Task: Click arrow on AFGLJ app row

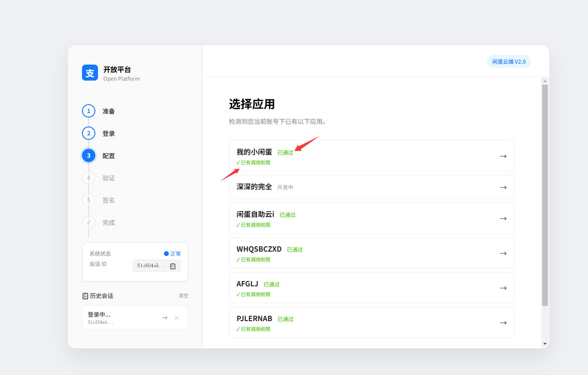Action: tap(503, 288)
